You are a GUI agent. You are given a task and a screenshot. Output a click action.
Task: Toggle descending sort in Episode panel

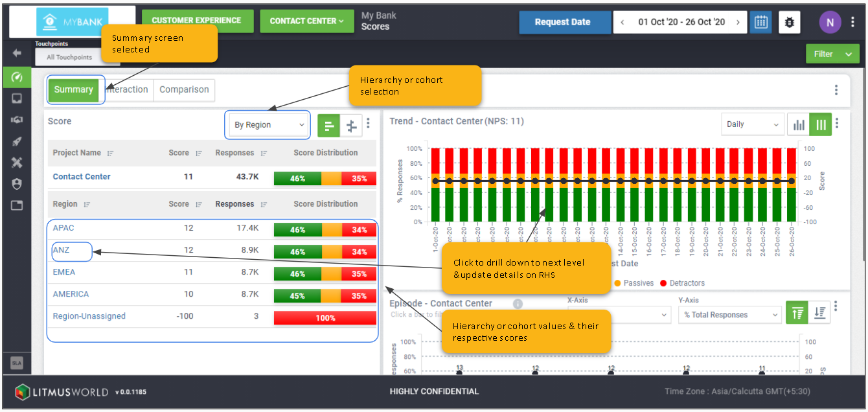(x=819, y=312)
